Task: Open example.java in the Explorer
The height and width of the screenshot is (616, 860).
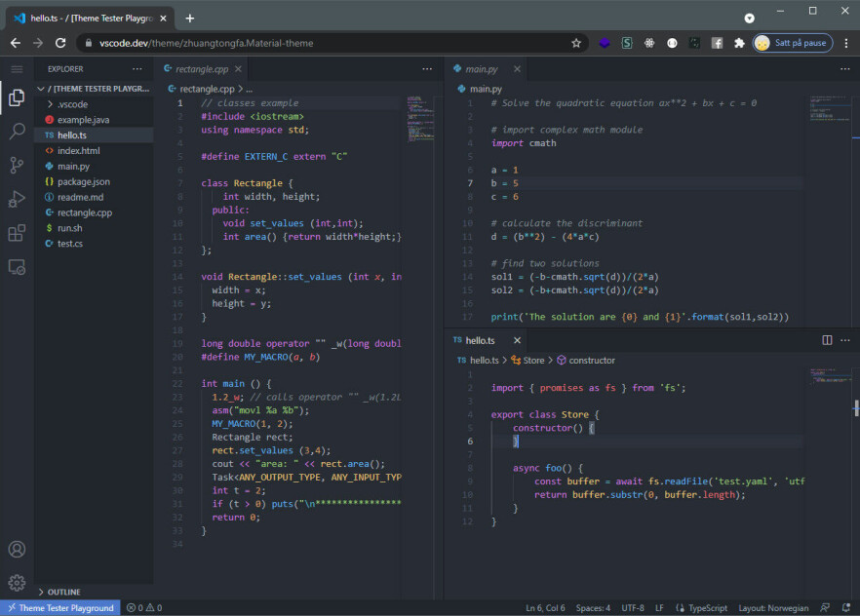Action: [94, 120]
